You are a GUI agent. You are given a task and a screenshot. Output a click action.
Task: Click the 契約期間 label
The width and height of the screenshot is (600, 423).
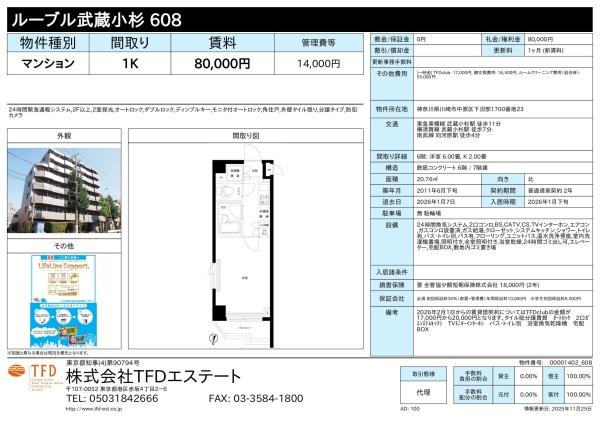pyautogui.click(x=503, y=190)
